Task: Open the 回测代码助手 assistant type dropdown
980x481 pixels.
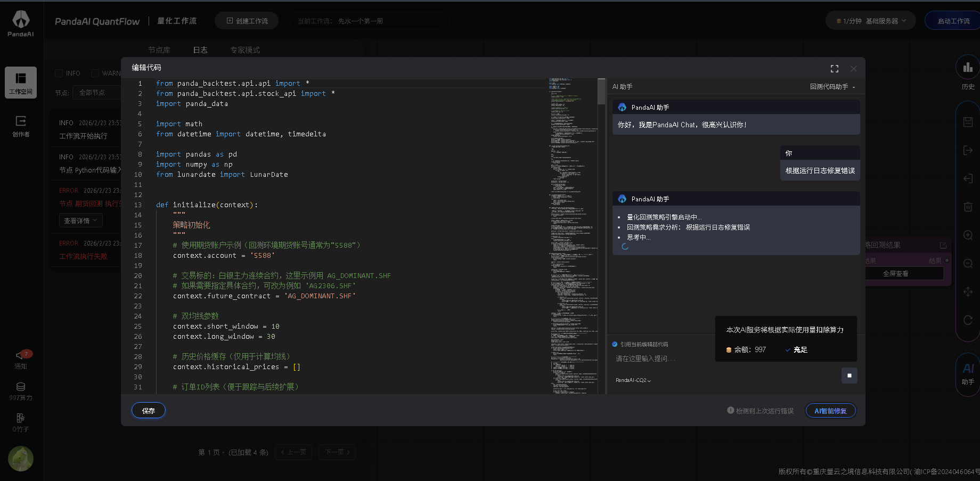Action: coord(832,87)
